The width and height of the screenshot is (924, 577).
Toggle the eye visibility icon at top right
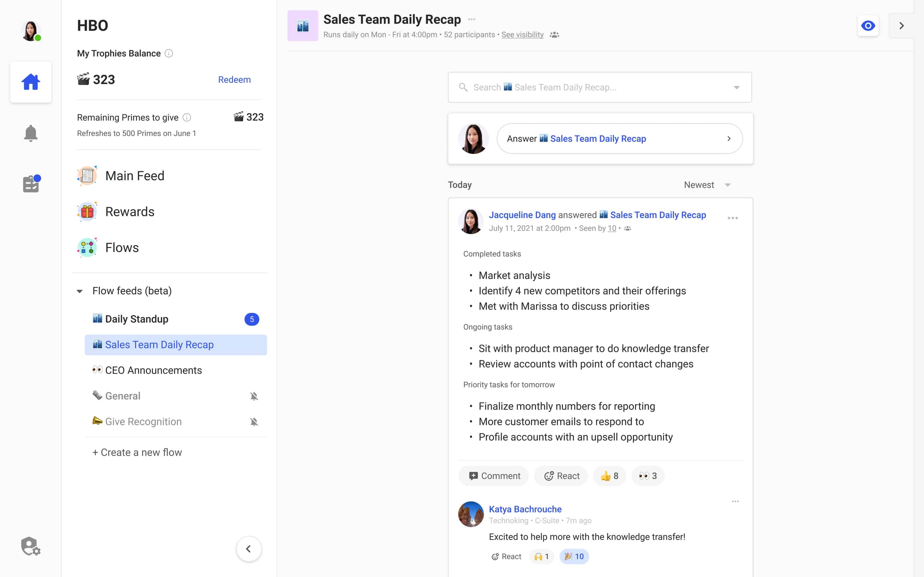(x=868, y=26)
